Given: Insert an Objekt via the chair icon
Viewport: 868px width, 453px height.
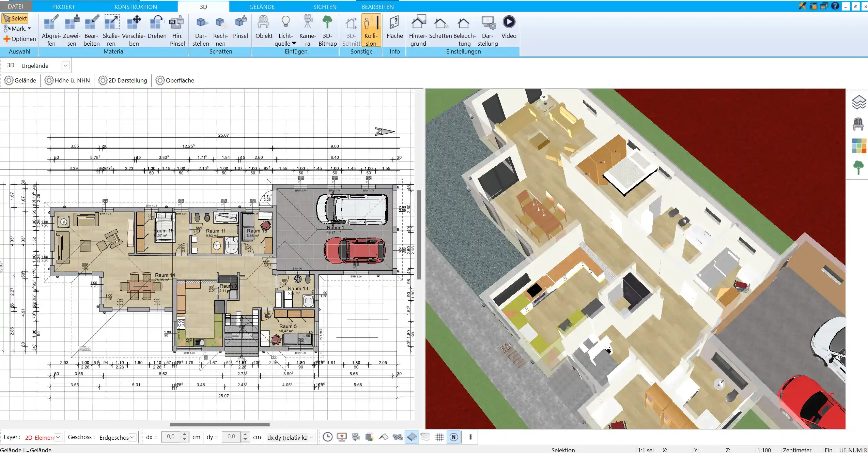Looking at the screenshot, I should click(264, 27).
